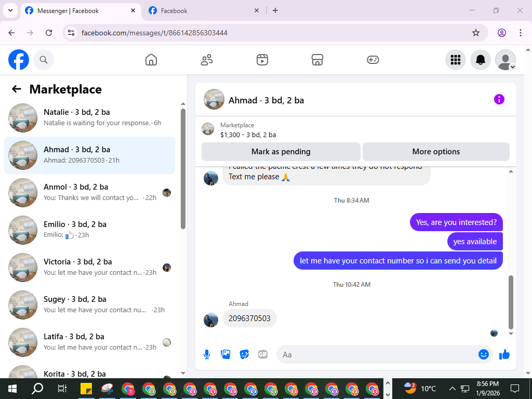This screenshot has width=532, height=399.
Task: Open the Anmol conversation
Action: [89, 192]
